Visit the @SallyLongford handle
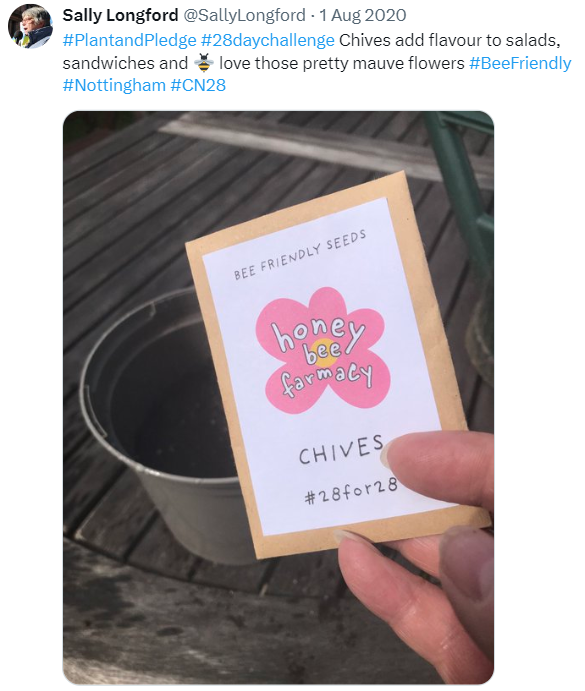 [244, 15]
